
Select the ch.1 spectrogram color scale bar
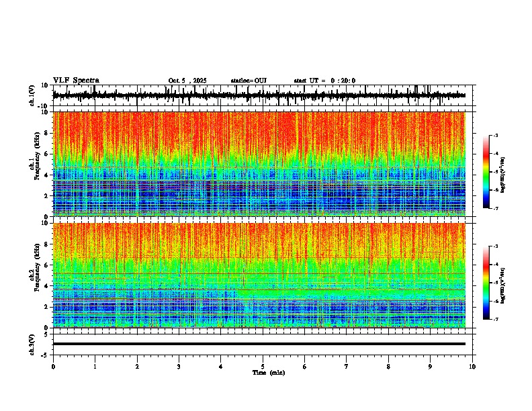point(486,172)
